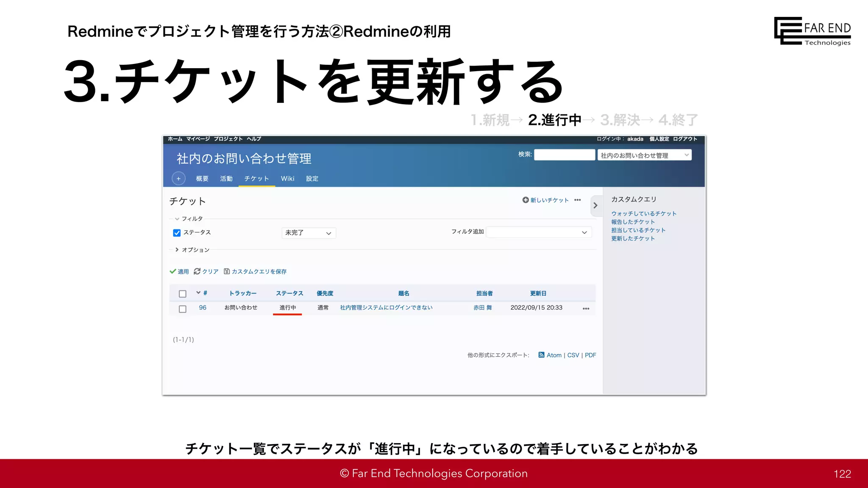Open プロジェクト in top menu
Screen dimensions: 868x488
[228, 139]
